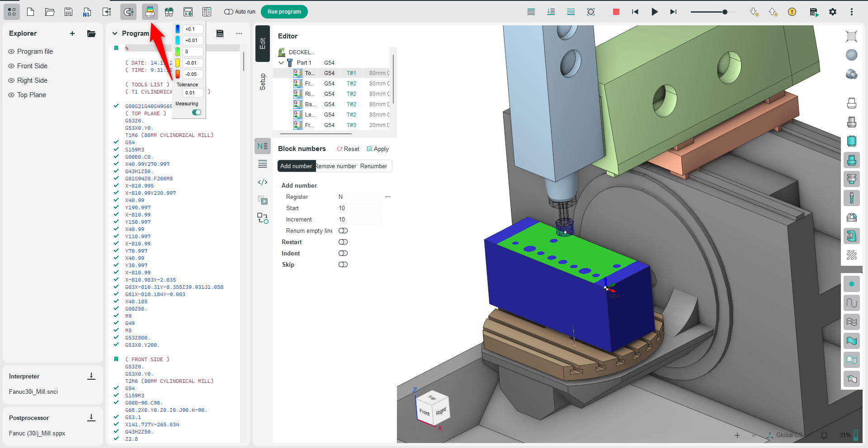
Task: Open the code brackets side icon
Action: click(x=263, y=182)
